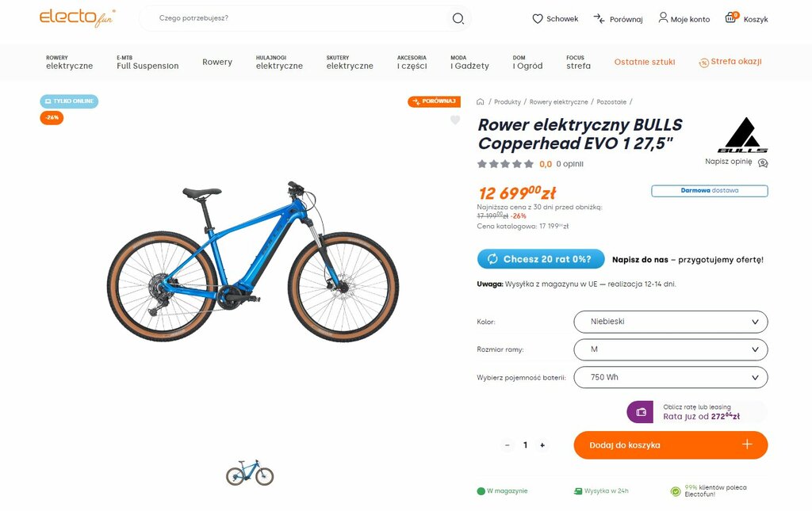Click the BULLS brand logo
The width and height of the screenshot is (812, 511).
click(742, 135)
